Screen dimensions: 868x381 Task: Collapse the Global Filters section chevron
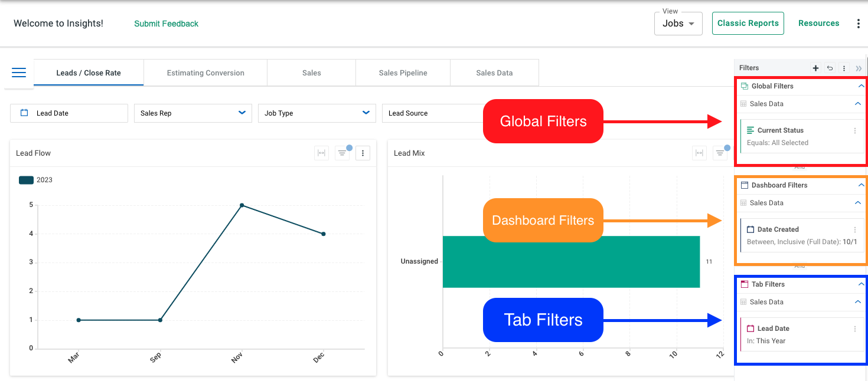861,86
